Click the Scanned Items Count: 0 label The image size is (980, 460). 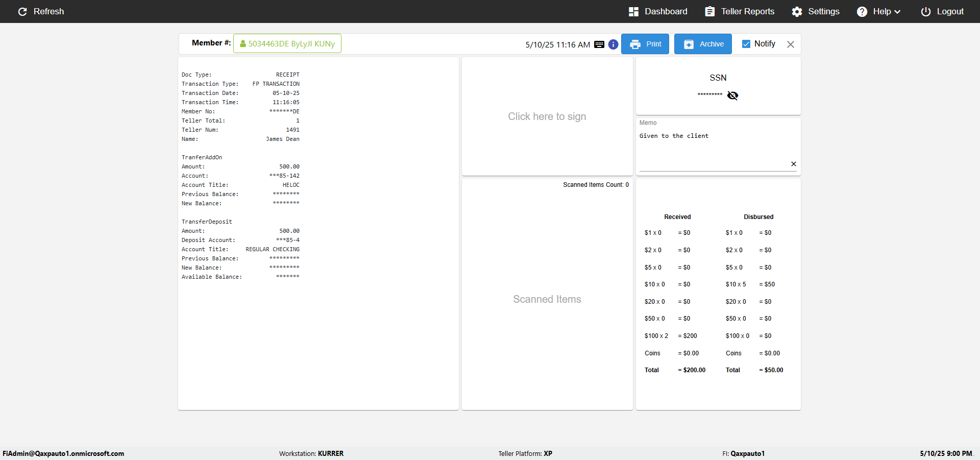596,185
